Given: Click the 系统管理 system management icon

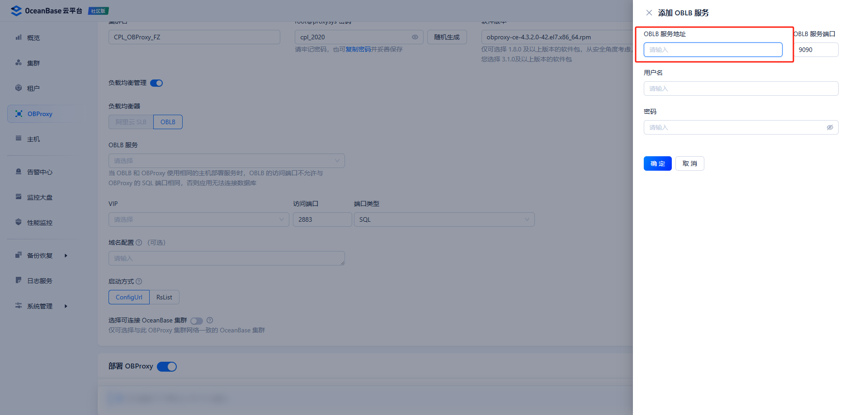Looking at the screenshot, I should click(x=19, y=306).
